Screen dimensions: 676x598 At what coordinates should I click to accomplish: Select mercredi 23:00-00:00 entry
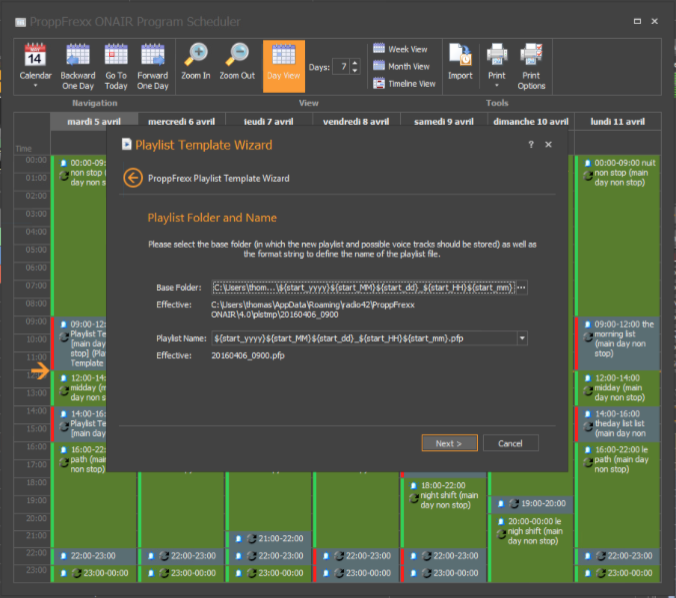(x=182, y=573)
